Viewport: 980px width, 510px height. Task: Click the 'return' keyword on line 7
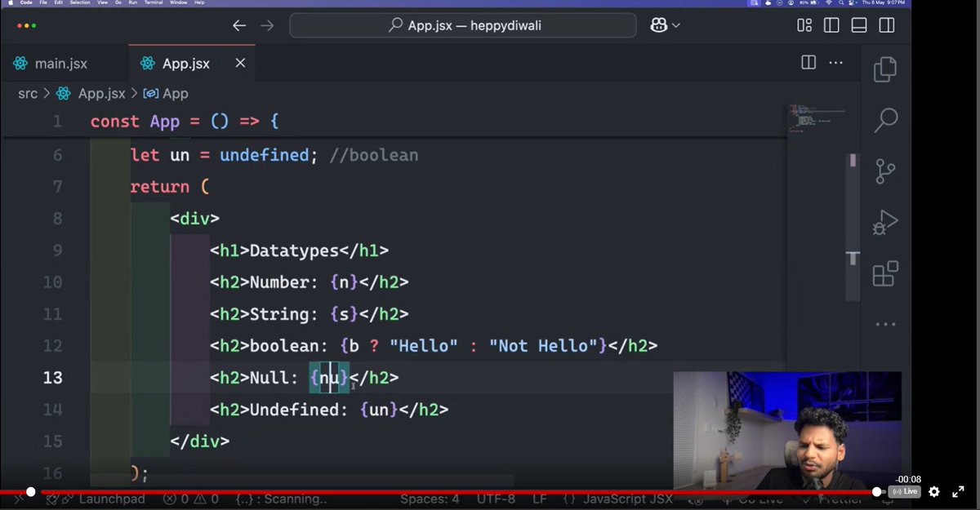(x=160, y=187)
